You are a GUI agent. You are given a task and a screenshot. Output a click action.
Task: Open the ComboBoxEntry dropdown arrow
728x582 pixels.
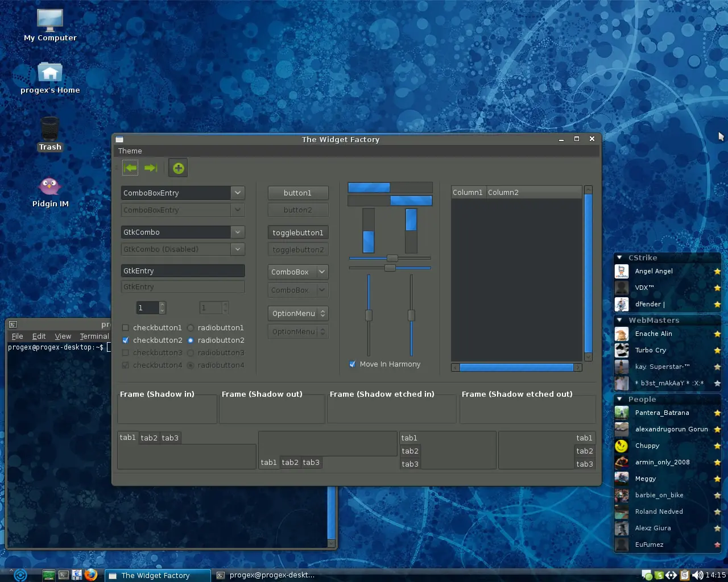pyautogui.click(x=238, y=193)
